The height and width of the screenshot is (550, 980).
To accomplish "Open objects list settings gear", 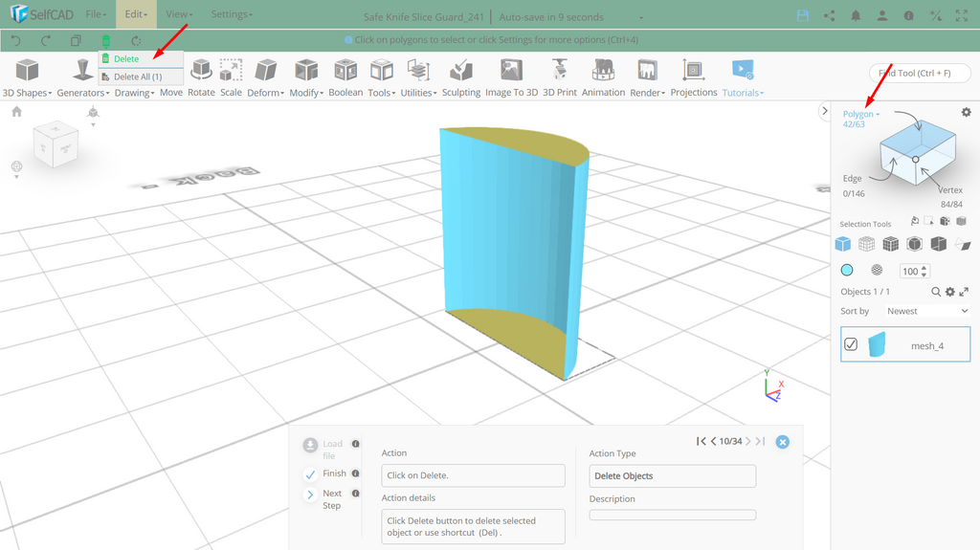I will point(950,292).
